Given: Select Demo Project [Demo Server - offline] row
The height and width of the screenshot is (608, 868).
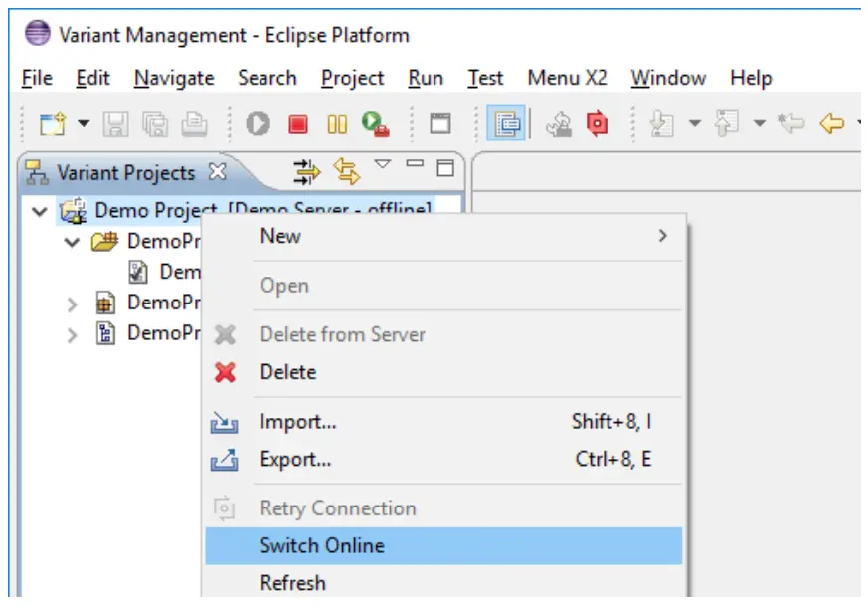Looking at the screenshot, I should 246,210.
